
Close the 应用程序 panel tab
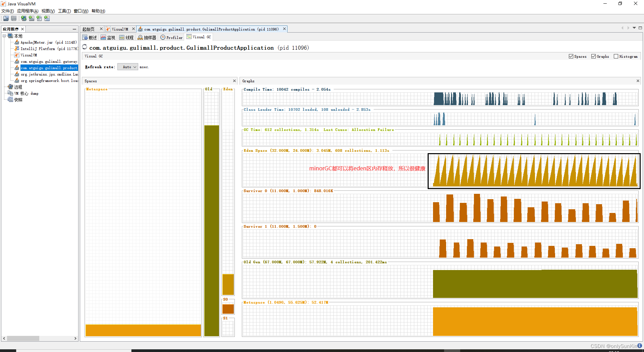click(x=22, y=29)
